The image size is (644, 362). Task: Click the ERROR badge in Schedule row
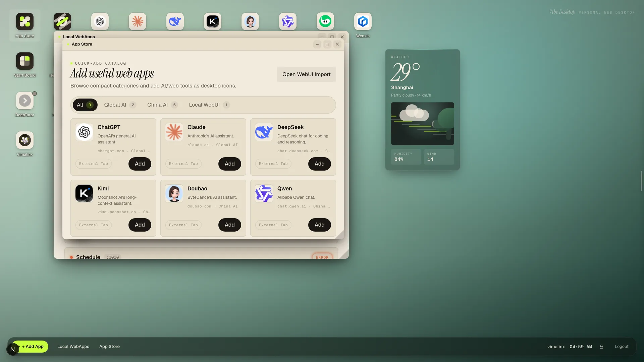pyautogui.click(x=322, y=257)
